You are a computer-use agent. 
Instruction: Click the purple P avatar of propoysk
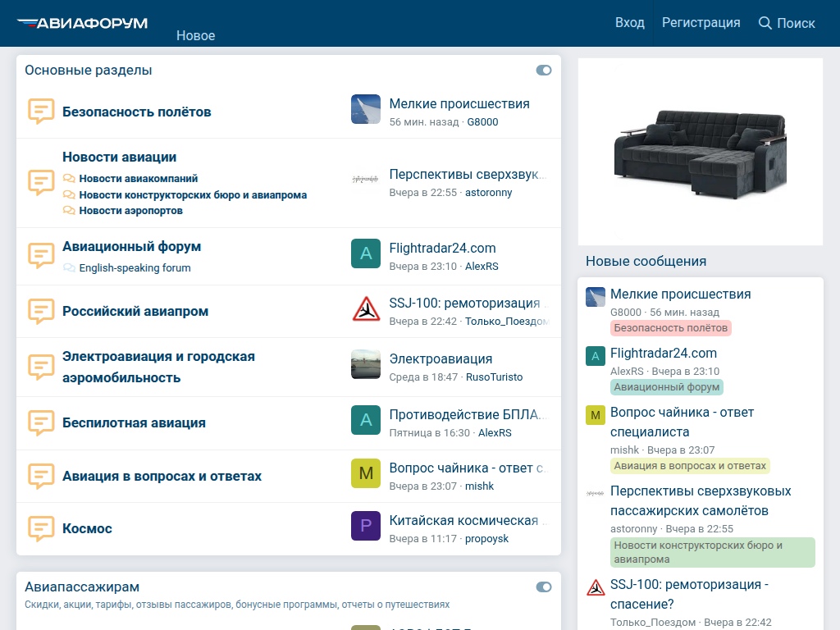[366, 526]
